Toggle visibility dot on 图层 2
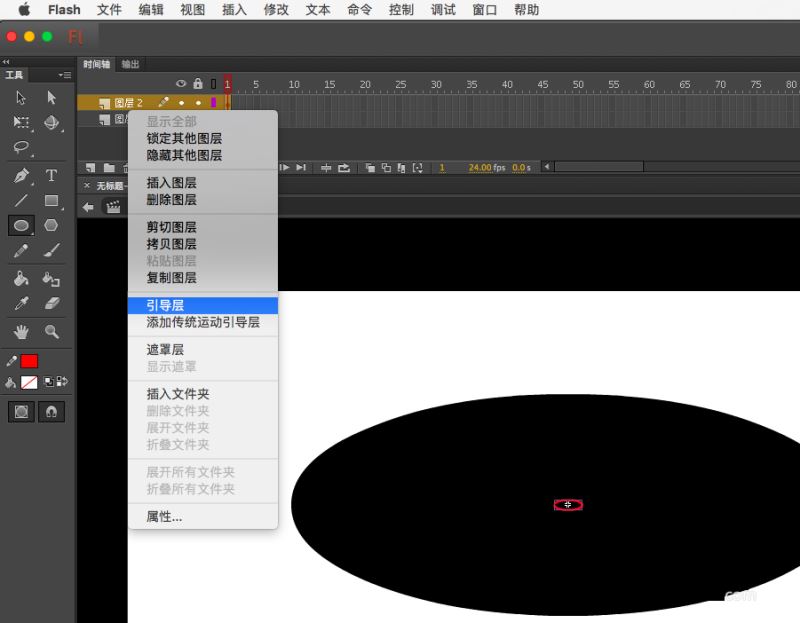Image resolution: width=800 pixels, height=623 pixels. [x=182, y=103]
